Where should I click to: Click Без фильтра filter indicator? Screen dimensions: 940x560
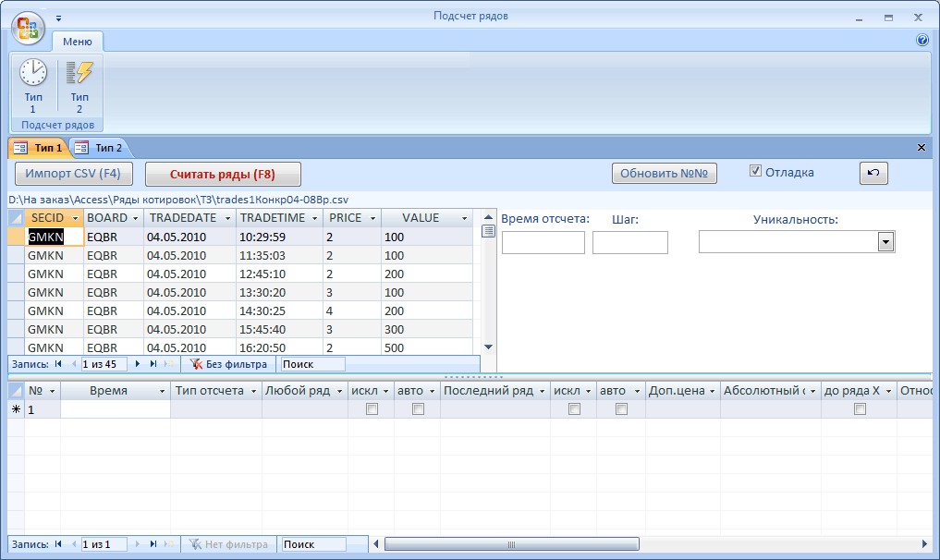tap(228, 364)
